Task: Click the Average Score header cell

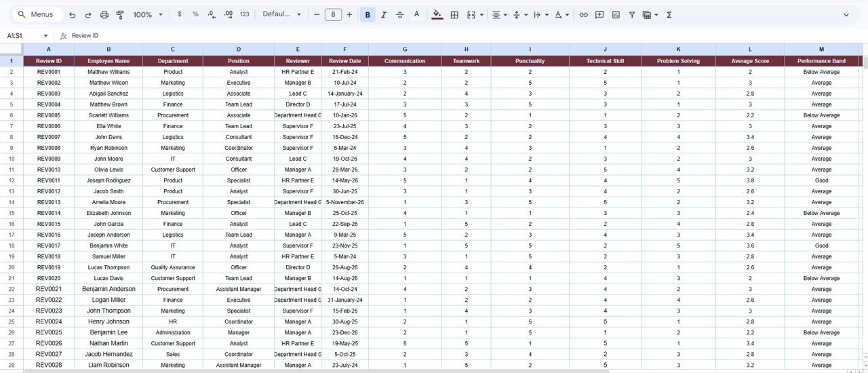Action: [750, 61]
